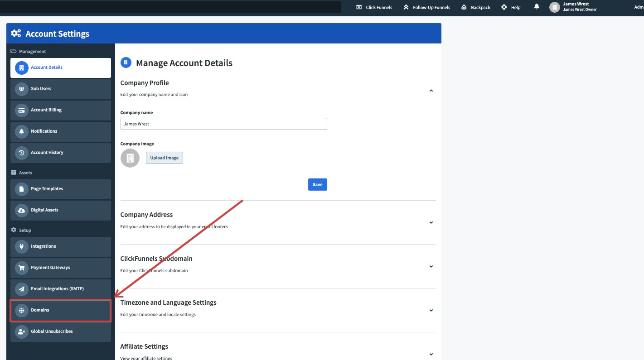
Task: Click the Account History clock icon
Action: (21, 153)
